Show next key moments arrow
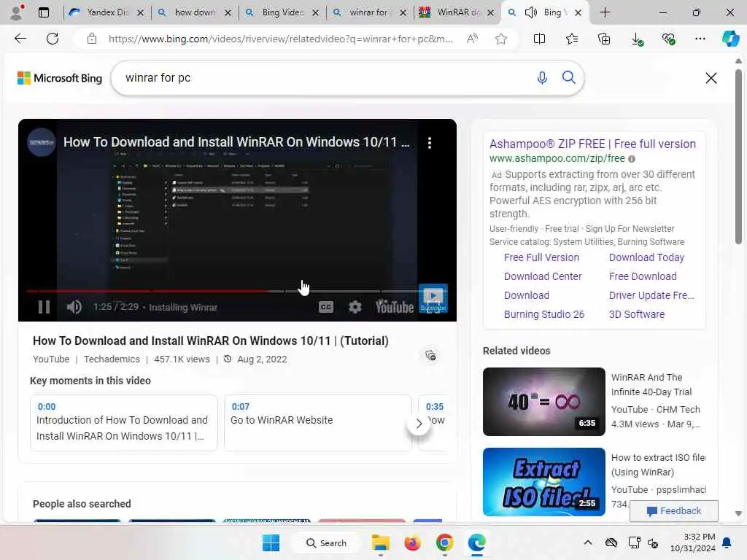The height and width of the screenshot is (560, 747). (x=419, y=424)
